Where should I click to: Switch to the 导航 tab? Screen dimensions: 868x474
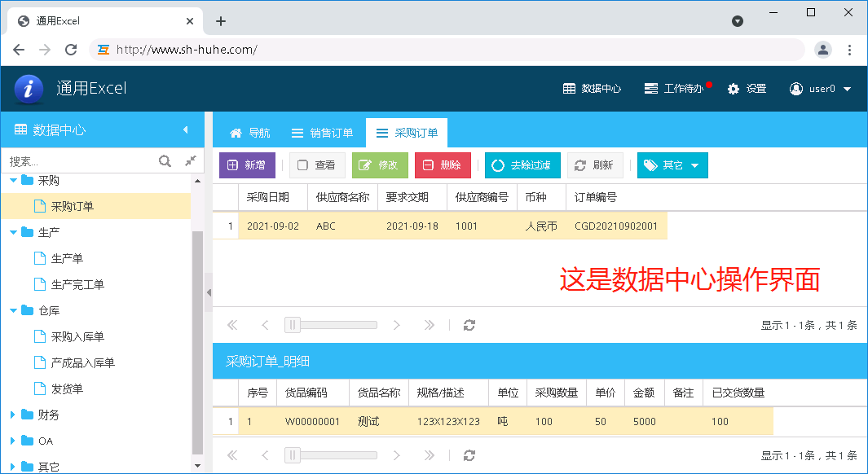point(250,133)
